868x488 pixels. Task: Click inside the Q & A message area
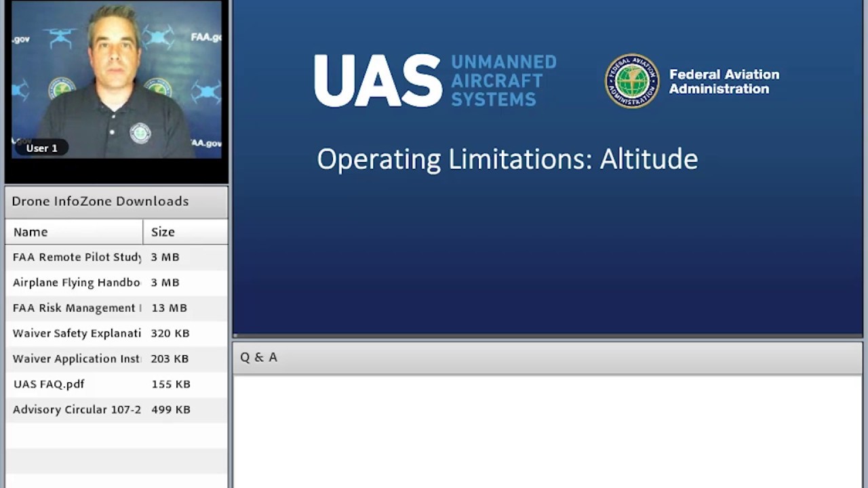click(x=548, y=431)
